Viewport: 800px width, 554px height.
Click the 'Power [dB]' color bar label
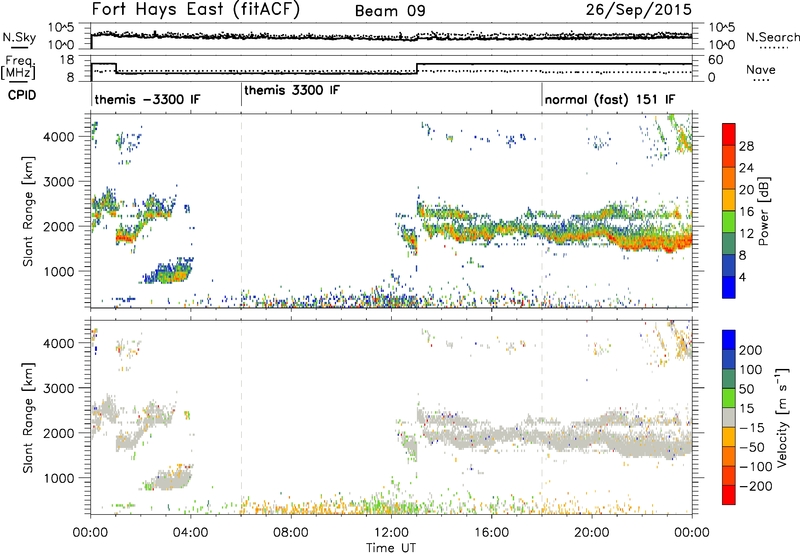(763, 211)
